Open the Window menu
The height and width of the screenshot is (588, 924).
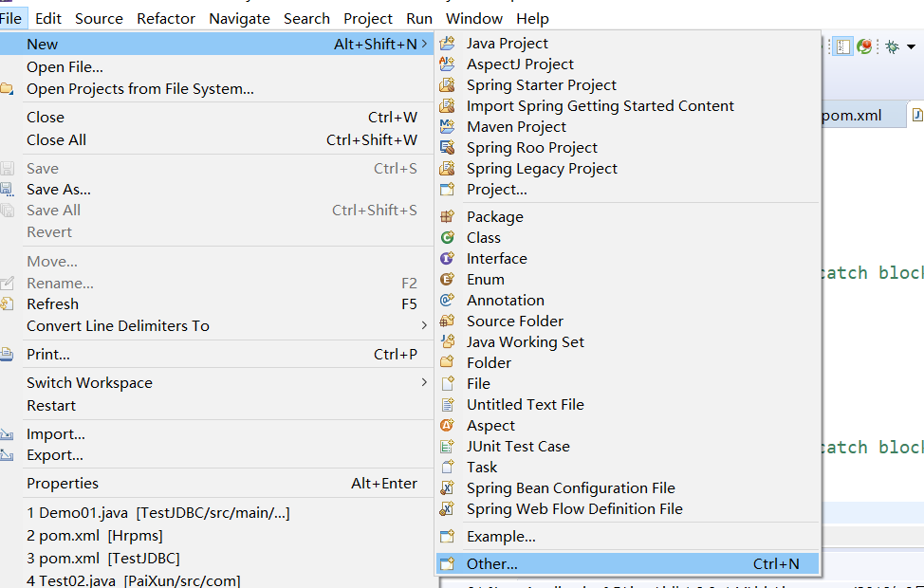(473, 19)
